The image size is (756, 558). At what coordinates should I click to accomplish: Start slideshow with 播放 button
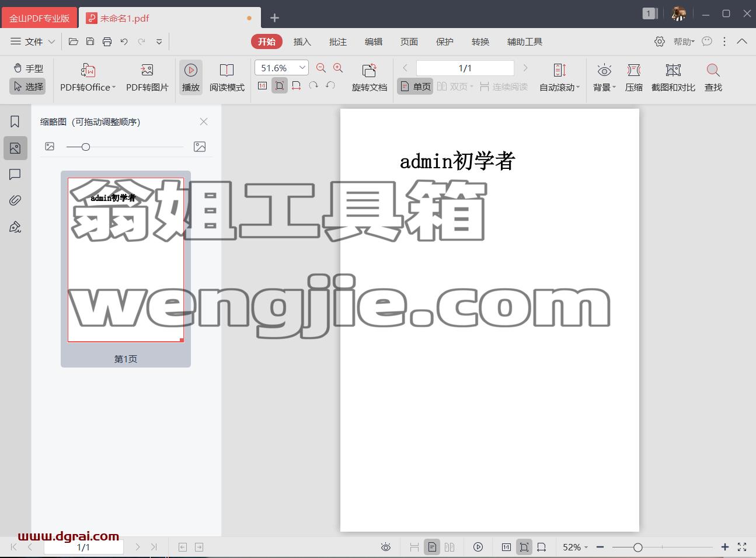pyautogui.click(x=191, y=78)
